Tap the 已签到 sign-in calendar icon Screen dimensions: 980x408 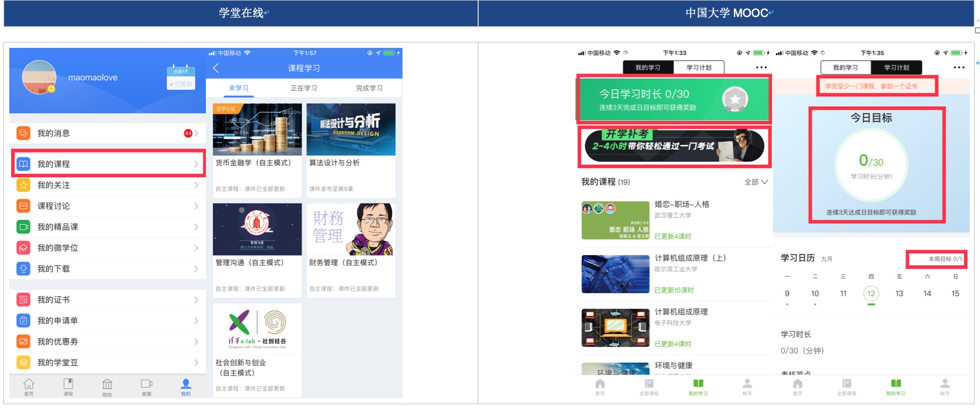[x=181, y=77]
